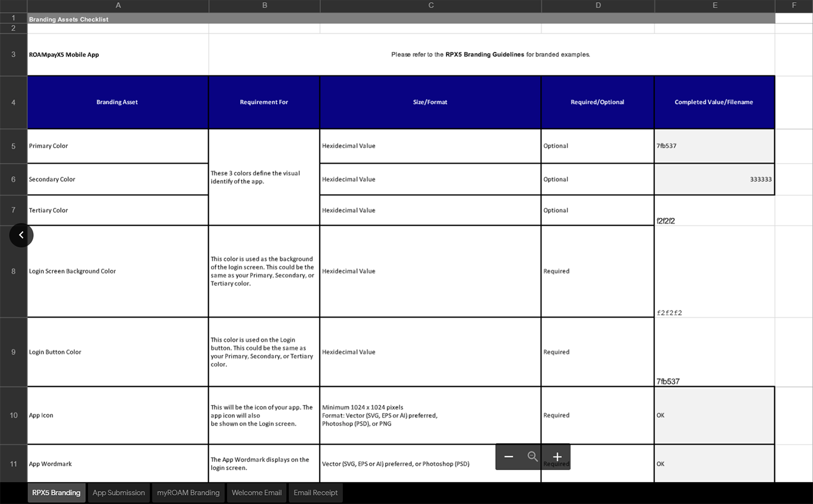
Task: Select row 4 header
Action: pyautogui.click(x=14, y=102)
